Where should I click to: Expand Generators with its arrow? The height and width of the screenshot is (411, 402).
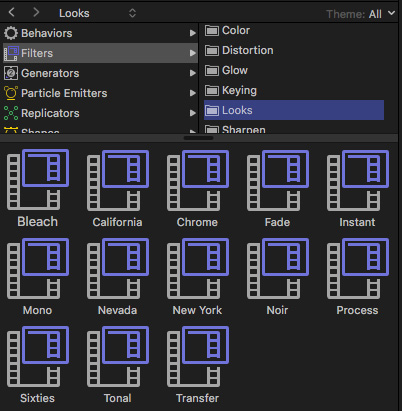click(192, 73)
